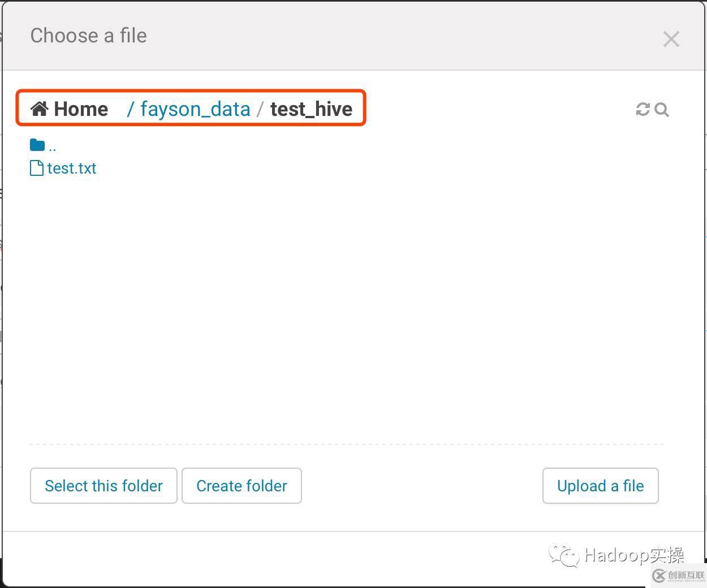Click the Hadoop实操 watermark text
The width and height of the screenshot is (707, 588).
[634, 555]
